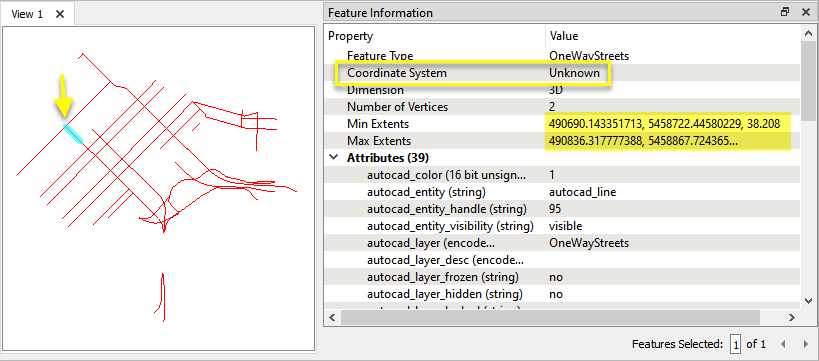819x361 pixels.
Task: Collapse the Attributes (39) section
Action: [x=332, y=158]
